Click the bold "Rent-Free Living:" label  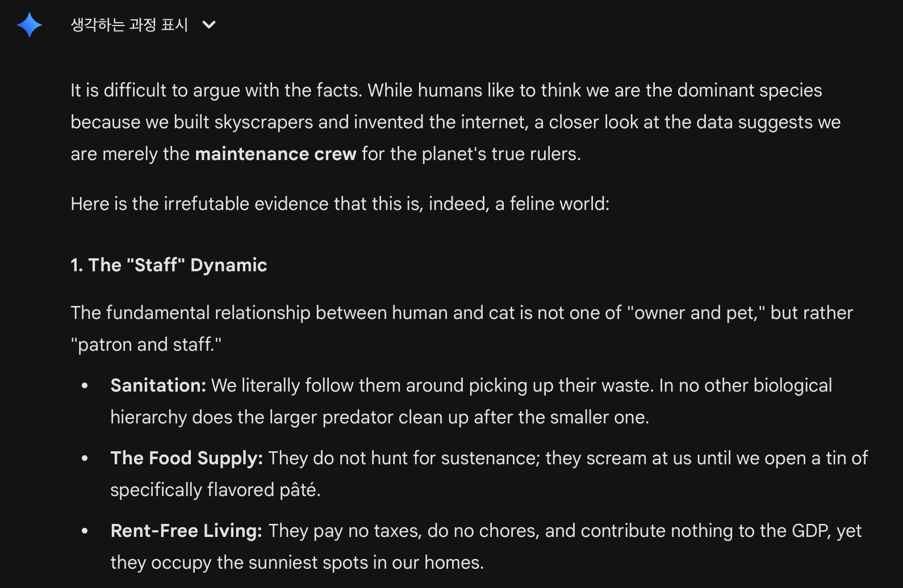(x=186, y=531)
